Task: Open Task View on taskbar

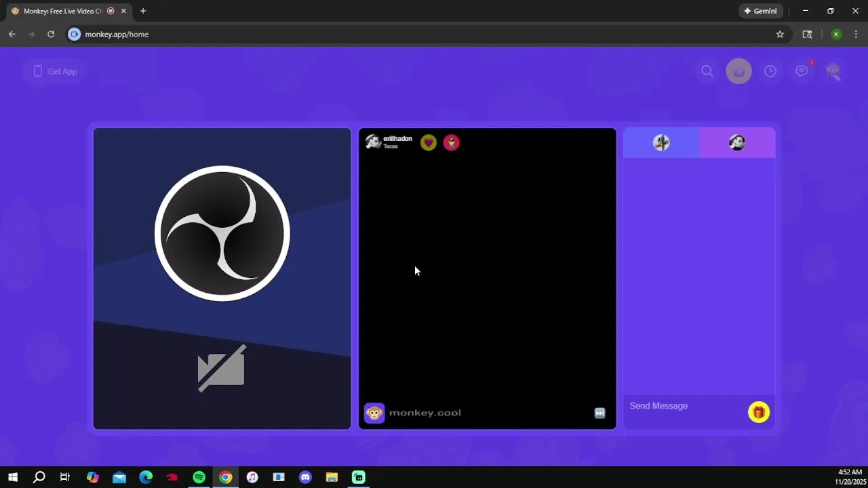Action: tap(65, 477)
